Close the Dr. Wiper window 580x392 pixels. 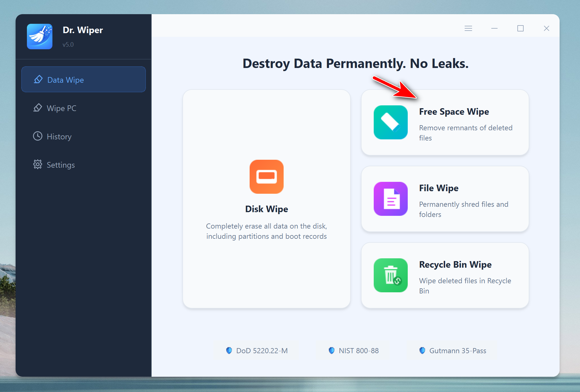547,28
